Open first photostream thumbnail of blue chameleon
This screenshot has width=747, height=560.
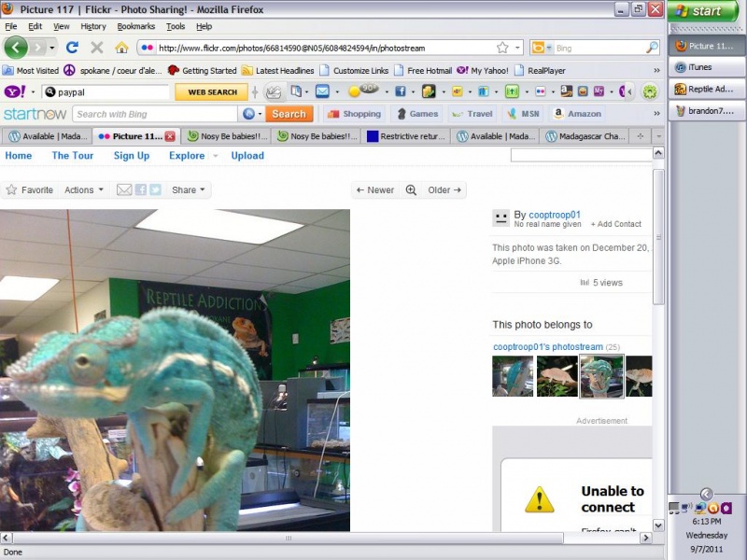click(513, 376)
